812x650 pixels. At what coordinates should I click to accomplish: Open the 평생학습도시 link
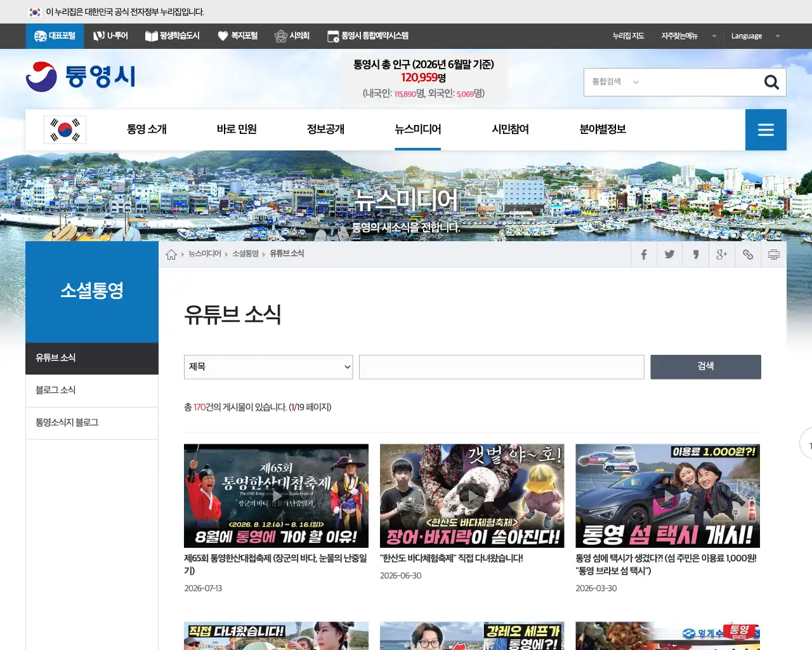(173, 36)
